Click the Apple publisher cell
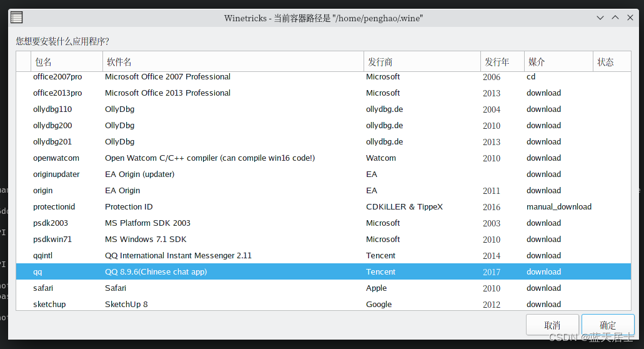This screenshot has height=349, width=644. 376,288
